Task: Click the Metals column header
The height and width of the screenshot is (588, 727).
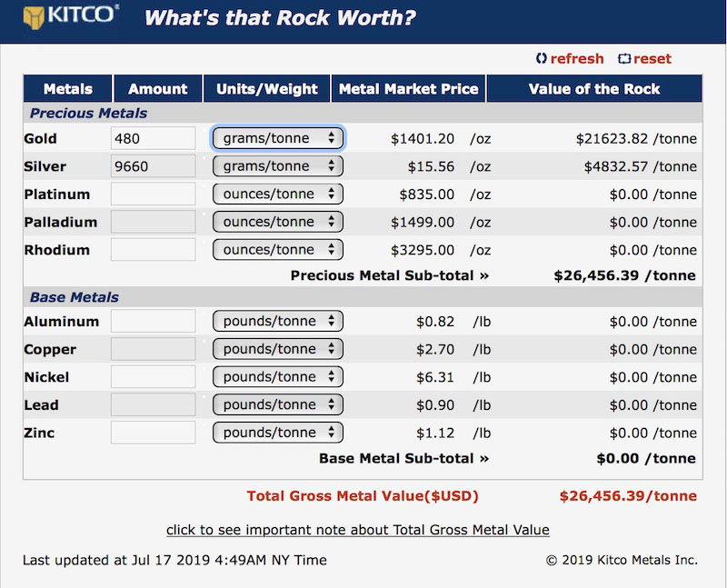Action: point(67,88)
